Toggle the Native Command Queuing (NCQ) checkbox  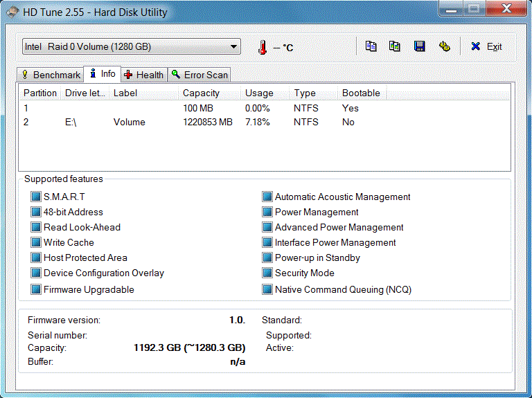click(x=267, y=289)
